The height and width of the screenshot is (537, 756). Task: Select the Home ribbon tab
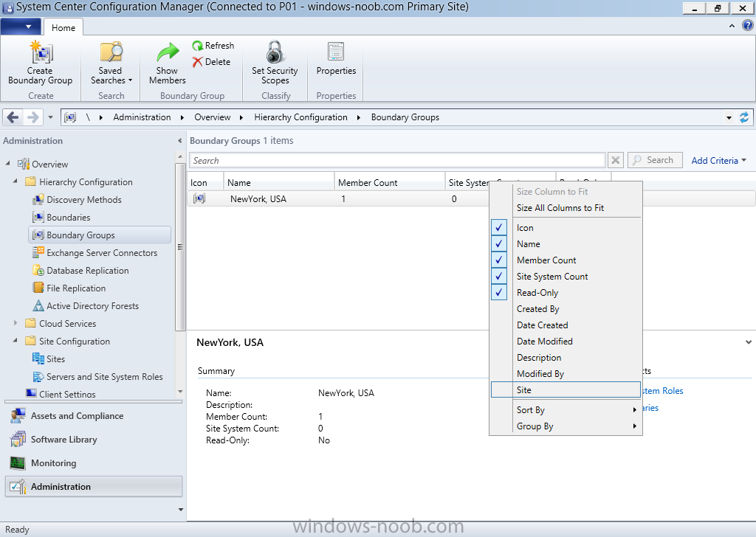pyautogui.click(x=63, y=27)
